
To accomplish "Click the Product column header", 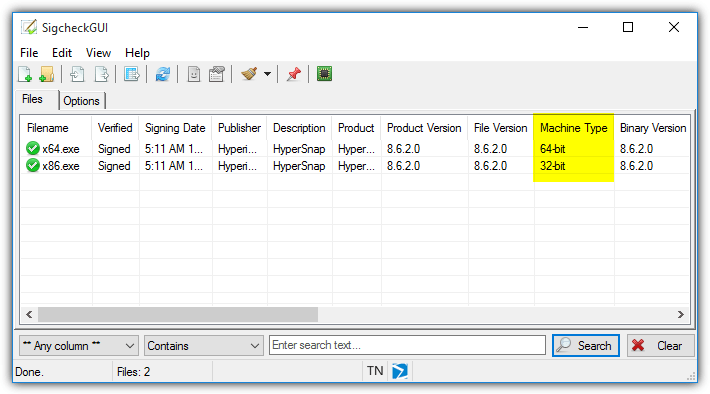I will 356,128.
